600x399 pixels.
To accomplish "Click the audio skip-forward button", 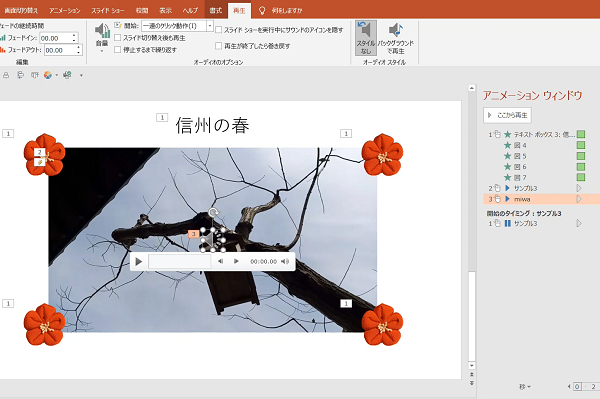I will 236,261.
